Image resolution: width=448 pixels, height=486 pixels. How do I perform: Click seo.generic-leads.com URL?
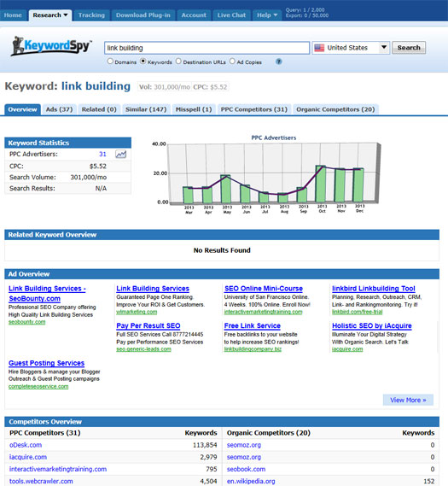143,349
